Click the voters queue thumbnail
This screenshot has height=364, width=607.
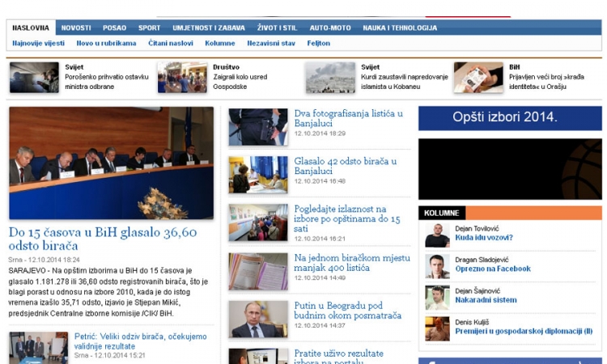pos(258,222)
